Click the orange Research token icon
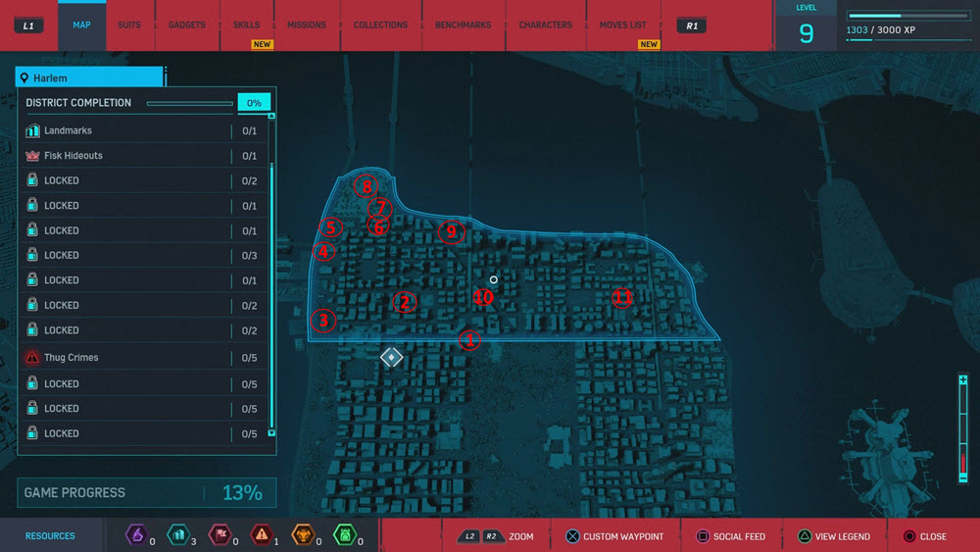The image size is (980, 552). click(303, 534)
